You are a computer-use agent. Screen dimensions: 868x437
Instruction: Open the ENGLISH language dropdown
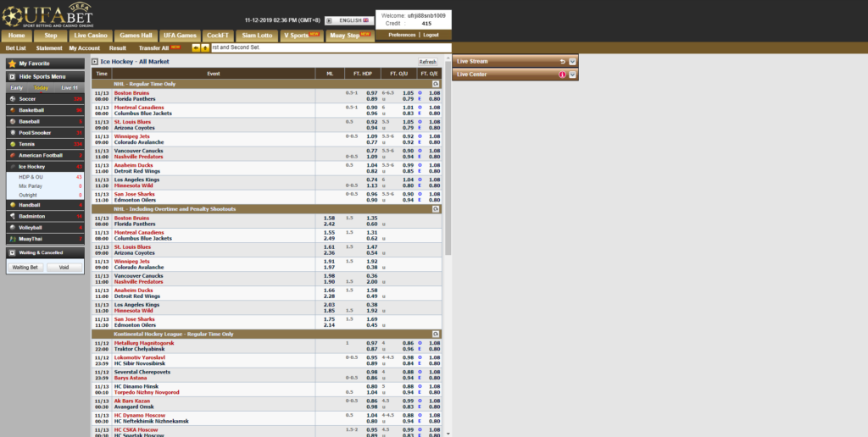click(x=348, y=20)
